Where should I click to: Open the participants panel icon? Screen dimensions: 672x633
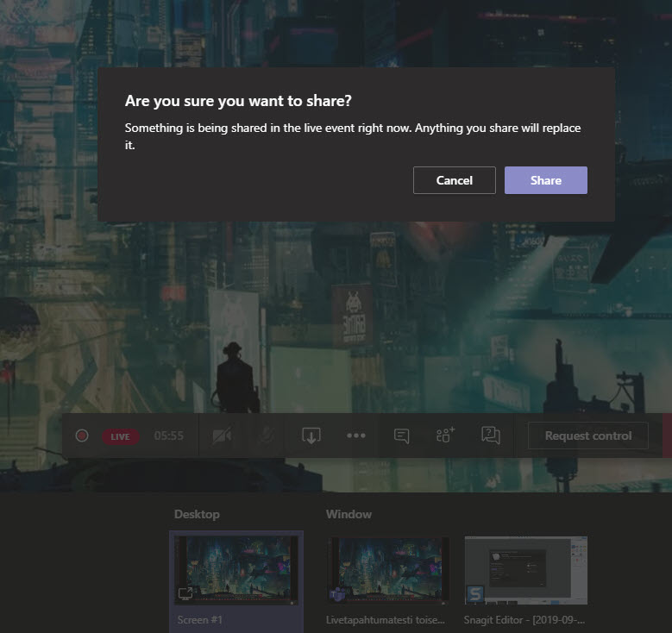445,436
